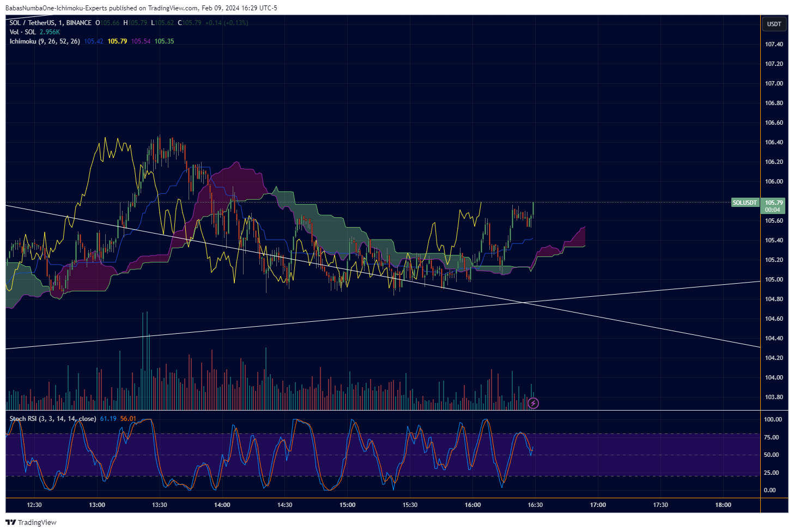Click the 17:30 time axis label
Image resolution: width=794 pixels, height=532 pixels.
660,505
